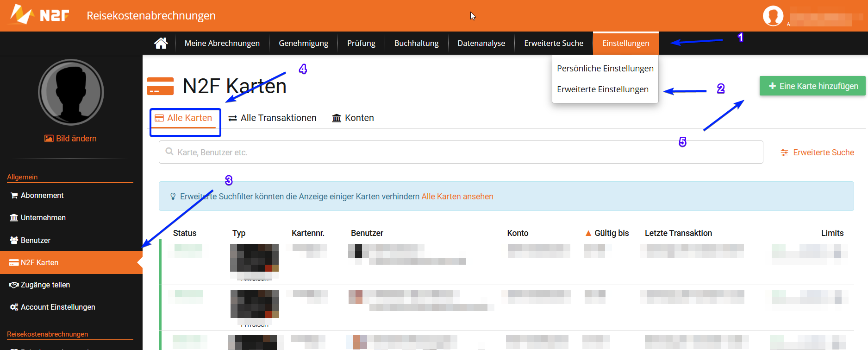
Task: Open Abonnement in sidebar
Action: coord(71,195)
